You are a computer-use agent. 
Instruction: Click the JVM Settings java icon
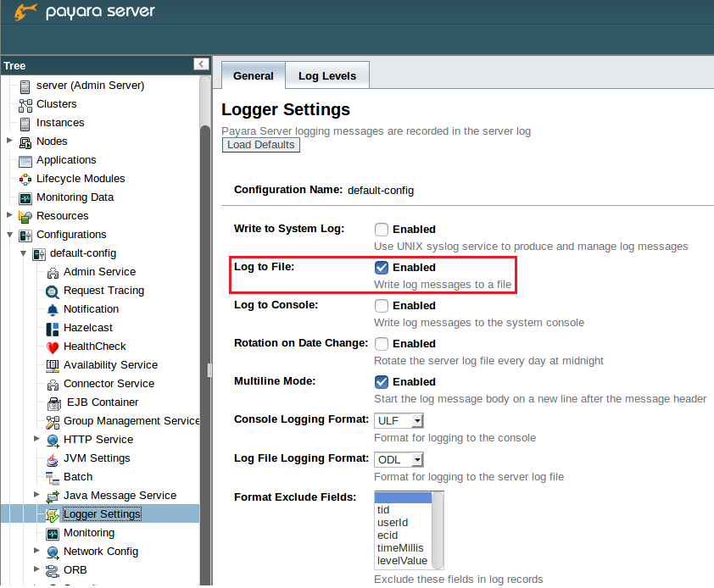coord(53,459)
